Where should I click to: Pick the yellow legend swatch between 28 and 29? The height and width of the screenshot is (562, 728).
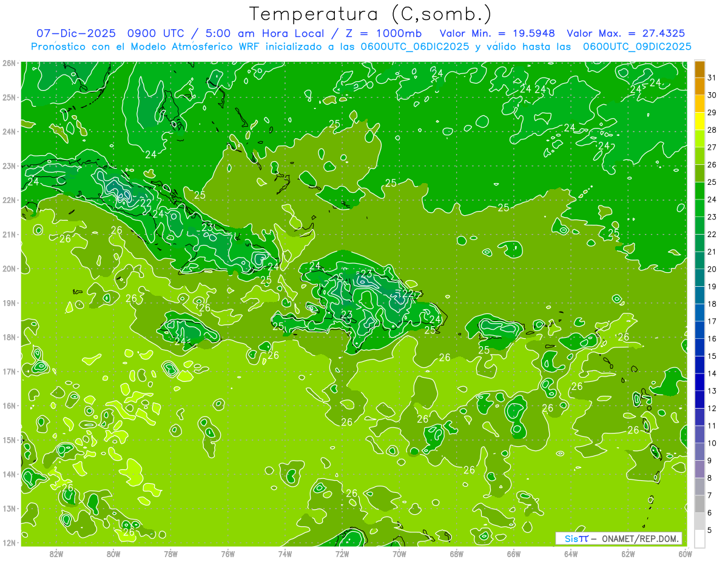tap(700, 121)
